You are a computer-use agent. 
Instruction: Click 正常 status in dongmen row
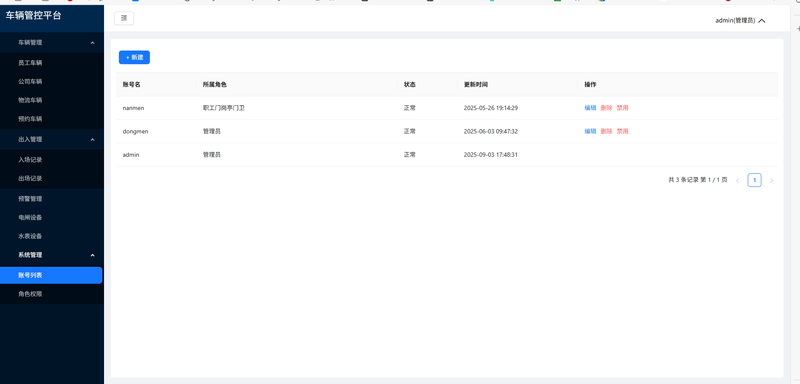click(410, 132)
